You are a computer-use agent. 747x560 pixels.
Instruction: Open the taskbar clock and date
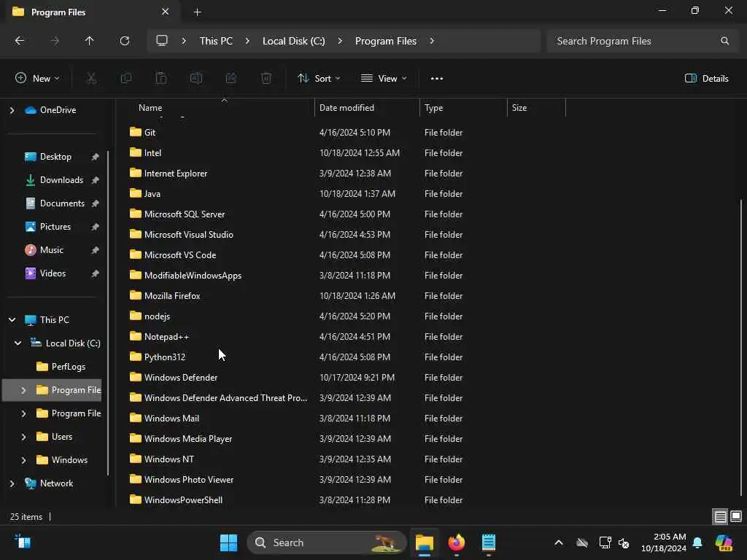[x=663, y=542]
